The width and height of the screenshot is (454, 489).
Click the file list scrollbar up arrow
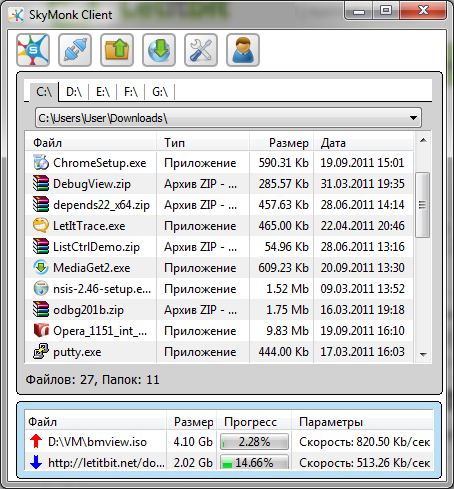pyautogui.click(x=423, y=140)
